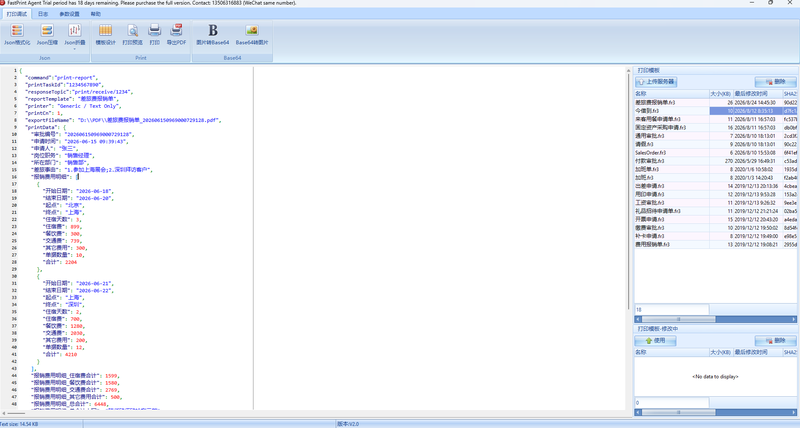Click the "exportFileName" line in the editor

[123, 120]
